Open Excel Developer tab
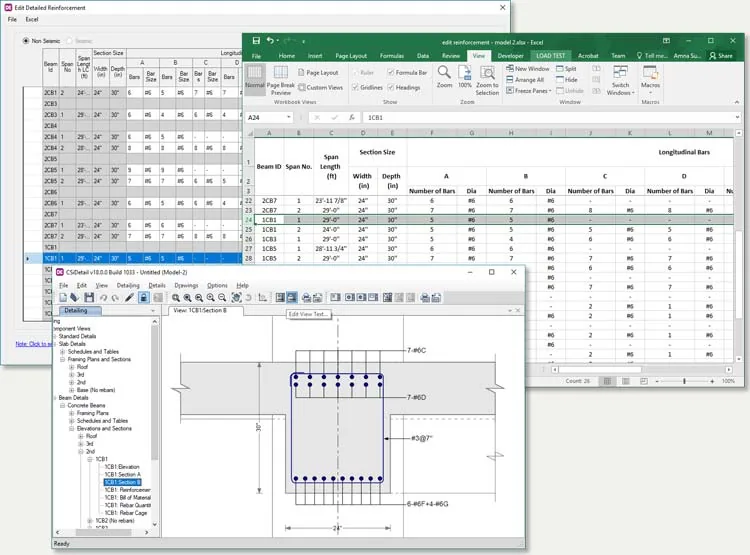 pos(510,56)
